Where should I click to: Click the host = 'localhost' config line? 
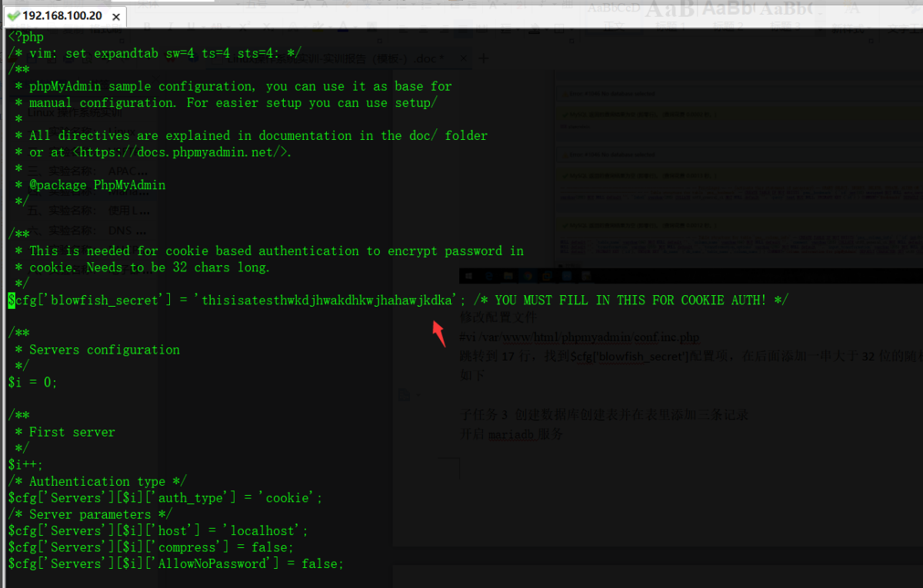pyautogui.click(x=158, y=531)
